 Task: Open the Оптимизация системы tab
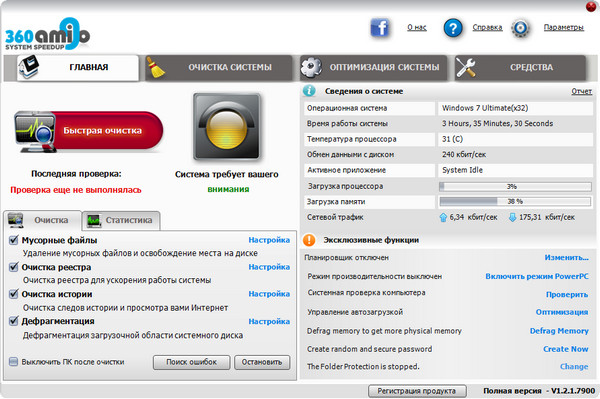[373, 67]
